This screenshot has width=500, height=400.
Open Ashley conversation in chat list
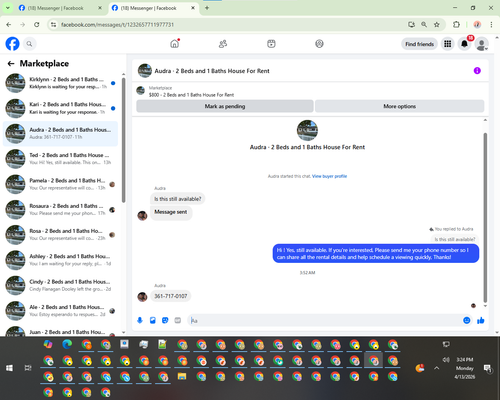[60, 260]
